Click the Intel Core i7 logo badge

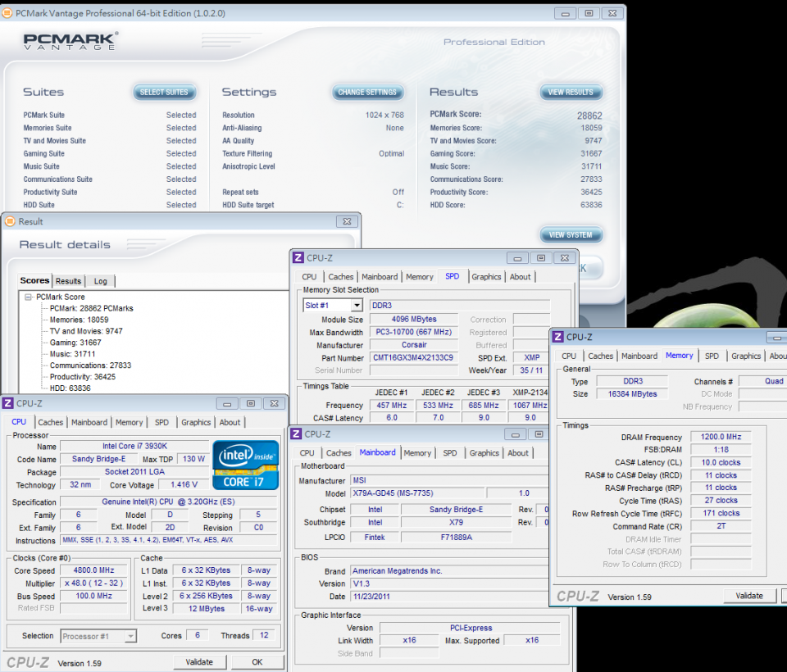[x=245, y=465]
